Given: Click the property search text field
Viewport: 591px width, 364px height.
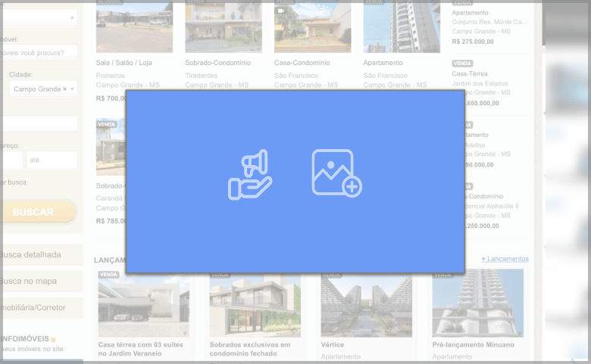Looking at the screenshot, I should coord(39,53).
